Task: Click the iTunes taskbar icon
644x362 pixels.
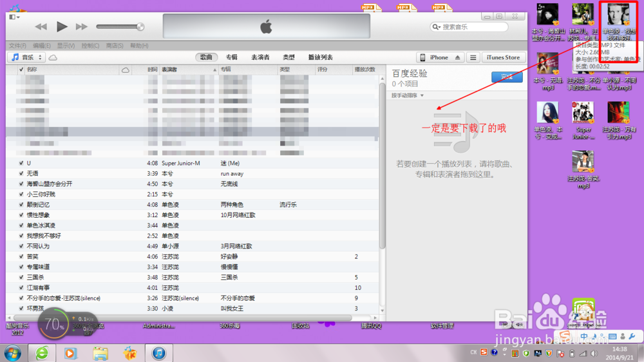Action: [x=159, y=353]
